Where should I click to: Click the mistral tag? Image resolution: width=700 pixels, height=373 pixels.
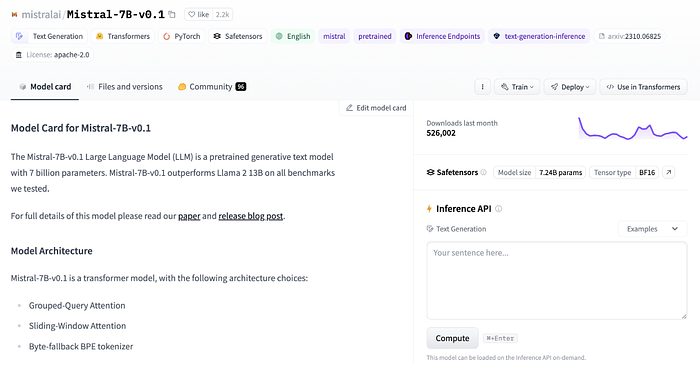click(x=334, y=36)
